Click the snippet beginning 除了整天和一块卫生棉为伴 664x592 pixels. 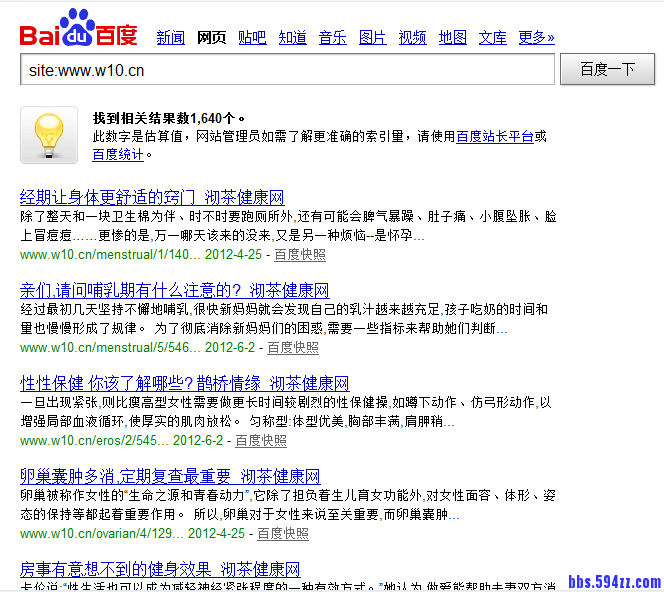coord(288,226)
